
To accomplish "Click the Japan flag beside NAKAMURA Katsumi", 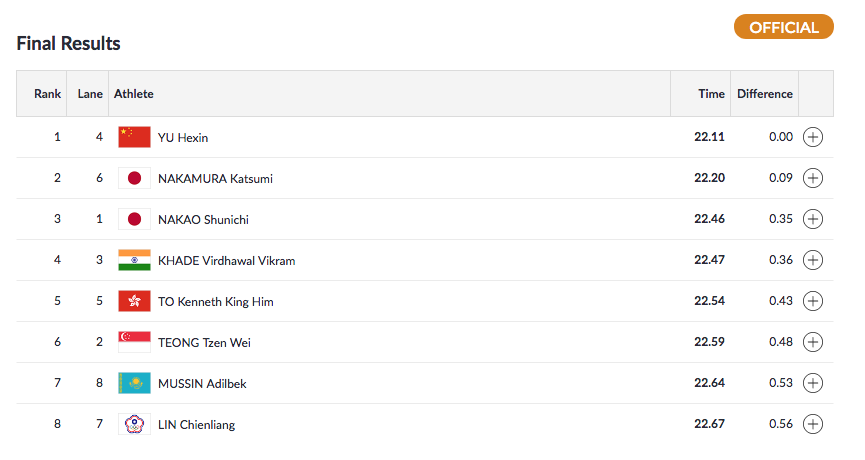I will (x=134, y=178).
